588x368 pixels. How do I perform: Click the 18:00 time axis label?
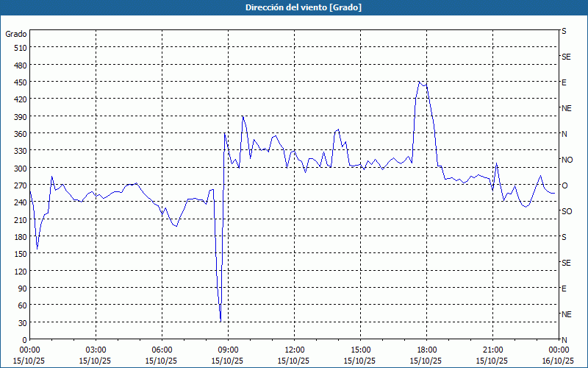coord(427,350)
